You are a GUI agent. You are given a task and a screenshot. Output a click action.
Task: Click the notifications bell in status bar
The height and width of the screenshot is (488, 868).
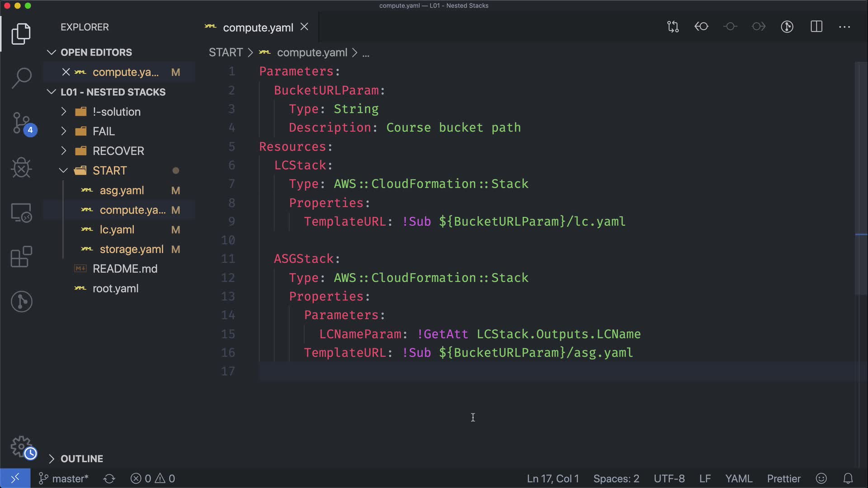[x=848, y=479]
